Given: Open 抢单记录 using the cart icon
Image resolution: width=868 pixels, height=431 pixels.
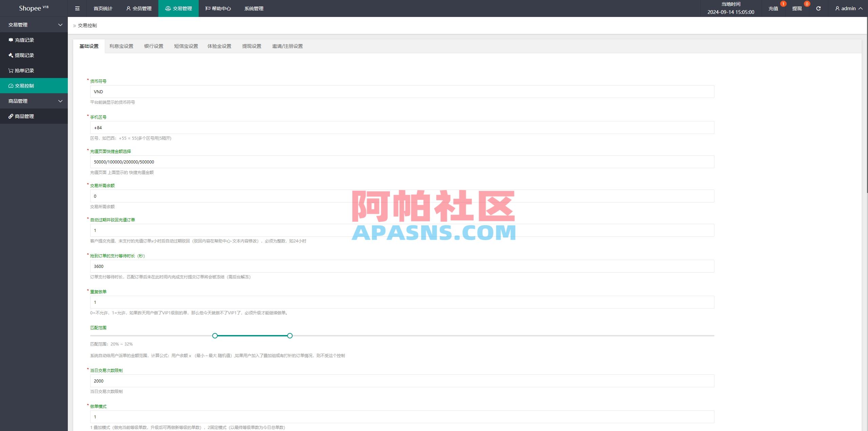Looking at the screenshot, I should [11, 70].
